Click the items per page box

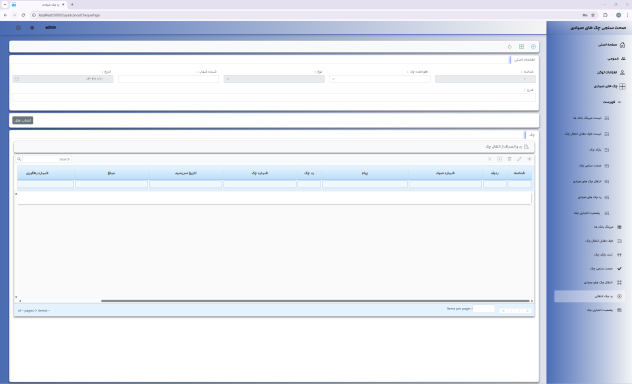(483, 309)
